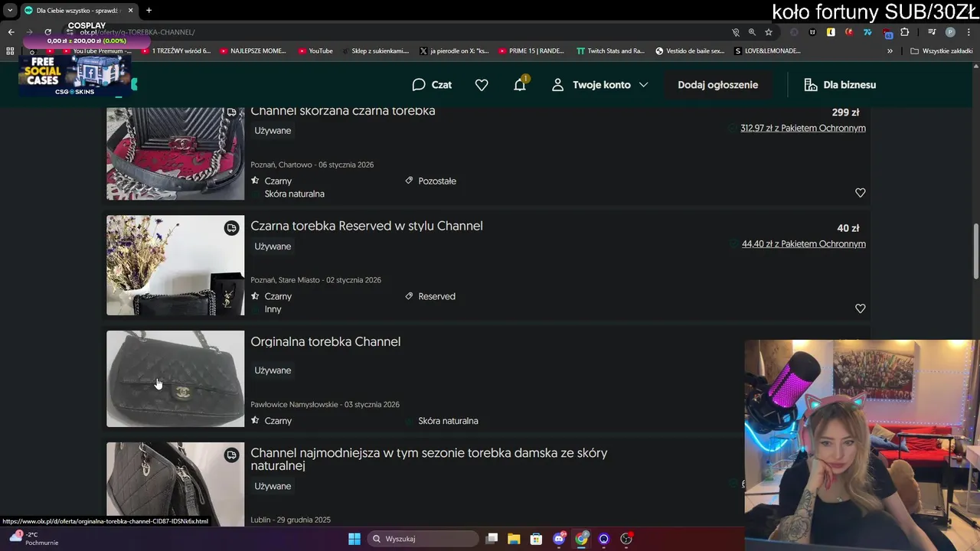
Task: Open the weather widget Pochmurnie
Action: point(34,539)
